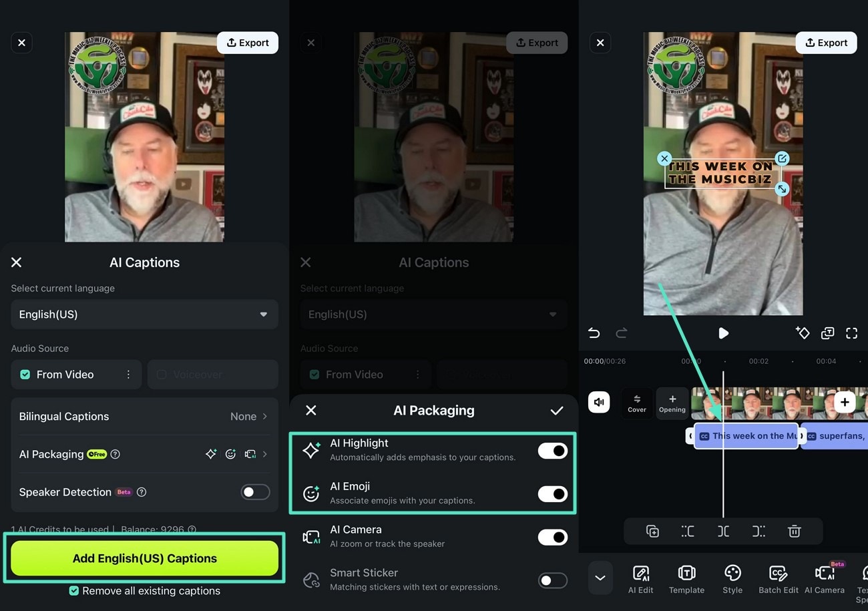Viewport: 868px width, 611px height.
Task: Mute the clip audio with the speaker icon
Action: tap(599, 402)
